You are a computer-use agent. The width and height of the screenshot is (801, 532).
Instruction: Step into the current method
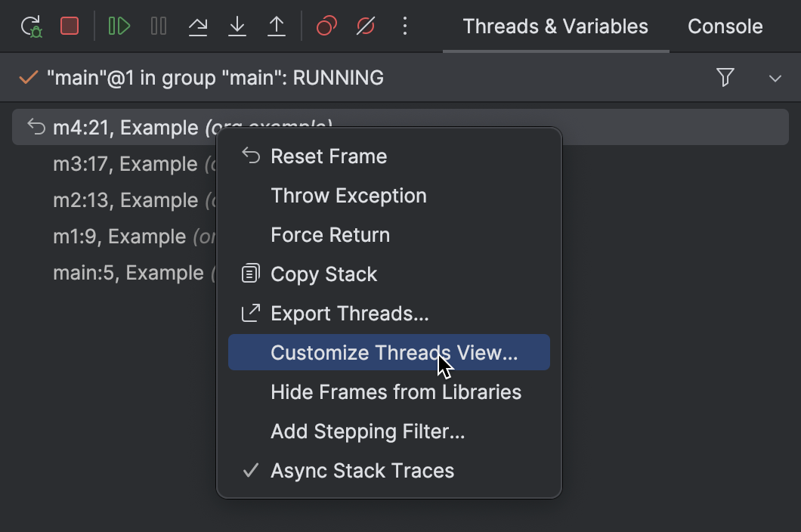[x=237, y=26]
